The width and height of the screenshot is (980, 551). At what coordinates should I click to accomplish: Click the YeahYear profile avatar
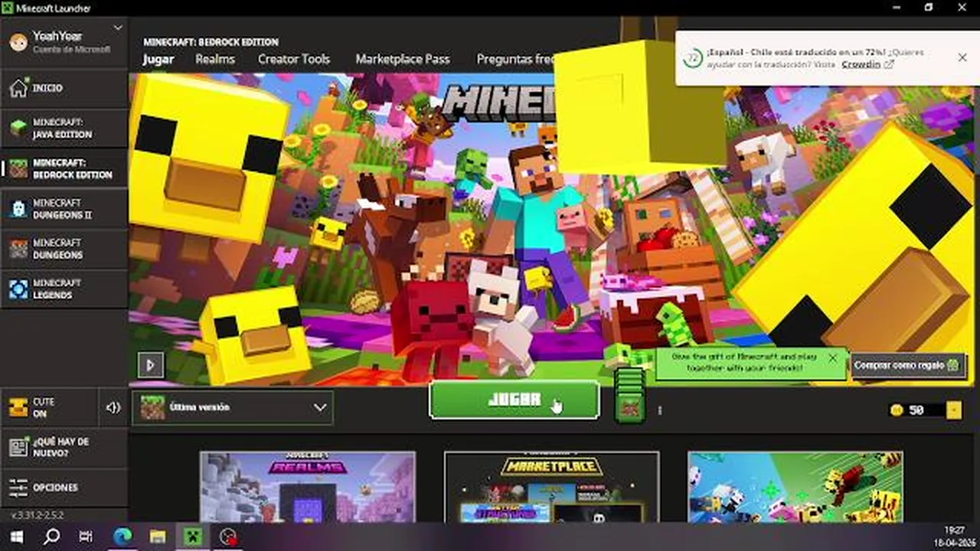coord(18,41)
